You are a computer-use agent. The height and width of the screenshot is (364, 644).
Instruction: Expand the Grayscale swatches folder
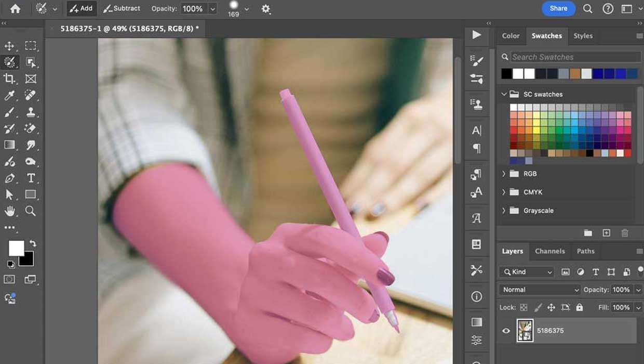504,211
